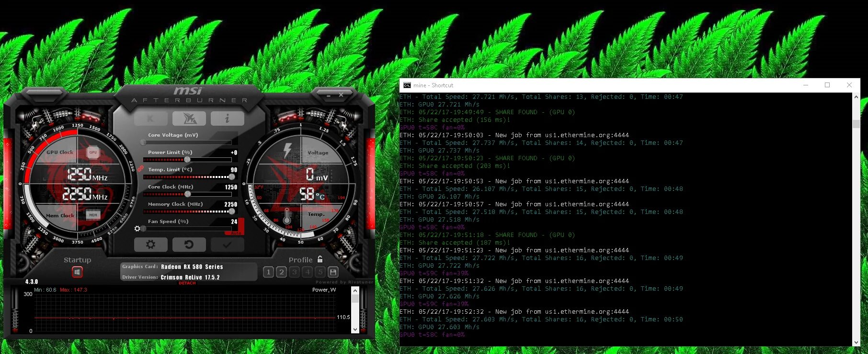Click the Power Limit value +0 field
The height and width of the screenshot is (354, 868).
[234, 153]
